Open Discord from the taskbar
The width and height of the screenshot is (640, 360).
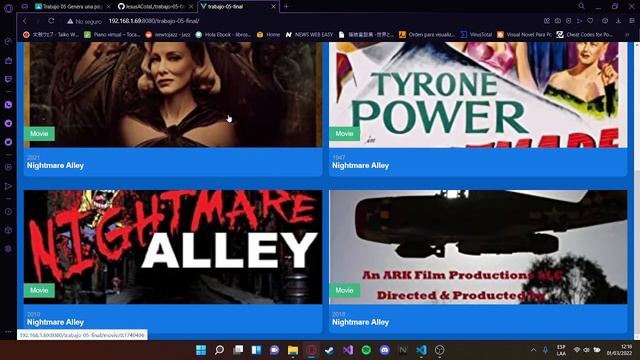(x=384, y=350)
